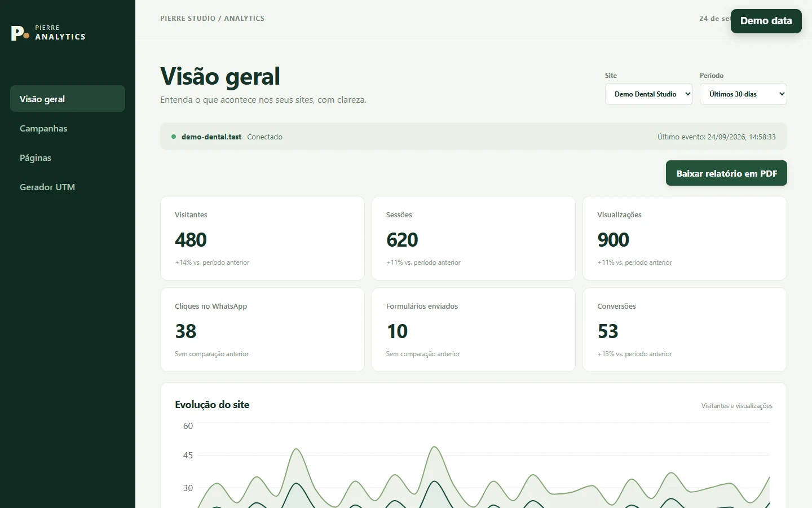Click the green connected status dot

[174, 137]
